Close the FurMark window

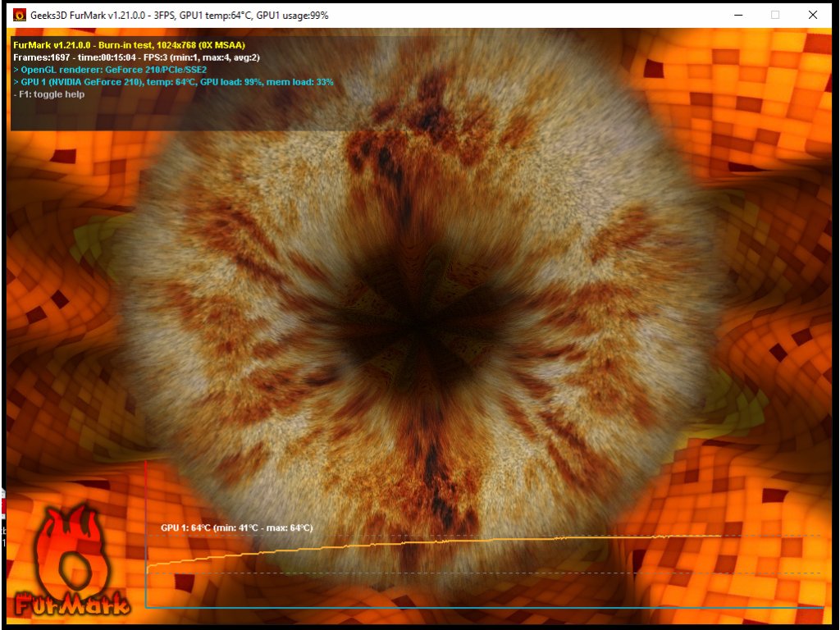[813, 15]
